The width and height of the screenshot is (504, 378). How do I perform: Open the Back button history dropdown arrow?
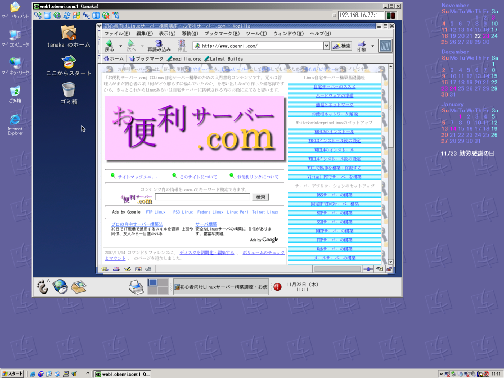[x=120, y=46]
